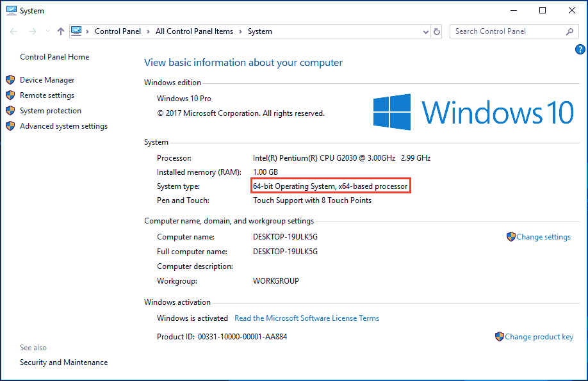Click the Windows 10 Pro edition text

pyautogui.click(x=184, y=99)
